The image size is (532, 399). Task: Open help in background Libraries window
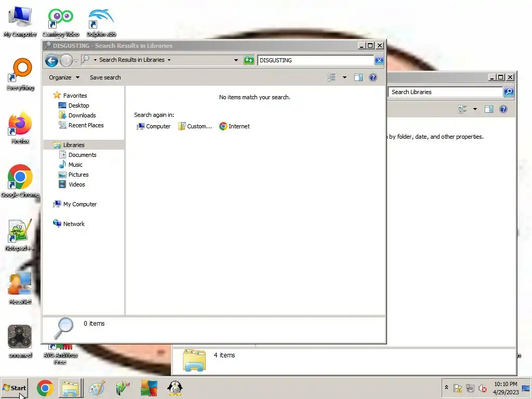point(503,109)
